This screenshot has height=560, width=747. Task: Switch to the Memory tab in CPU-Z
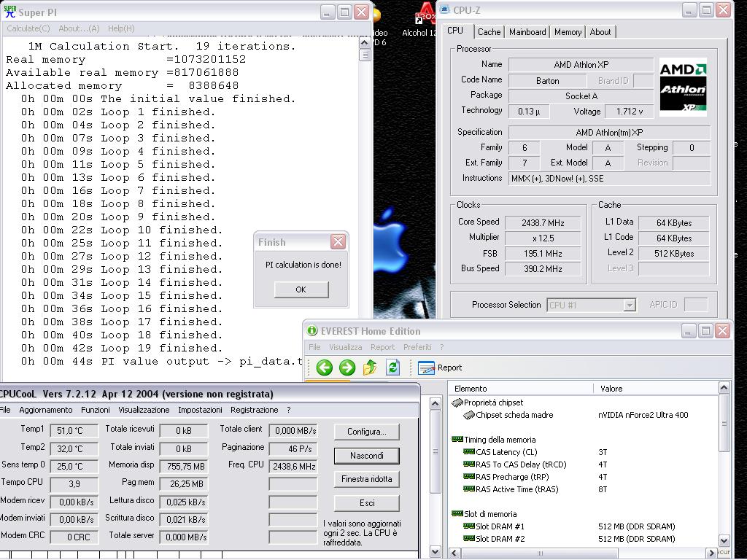click(568, 32)
